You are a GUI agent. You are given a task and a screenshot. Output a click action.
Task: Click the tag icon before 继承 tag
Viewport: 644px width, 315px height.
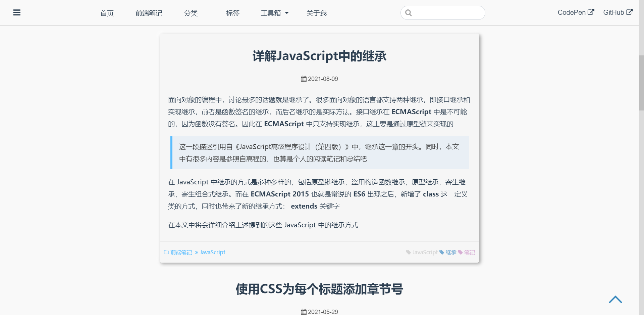click(x=442, y=252)
